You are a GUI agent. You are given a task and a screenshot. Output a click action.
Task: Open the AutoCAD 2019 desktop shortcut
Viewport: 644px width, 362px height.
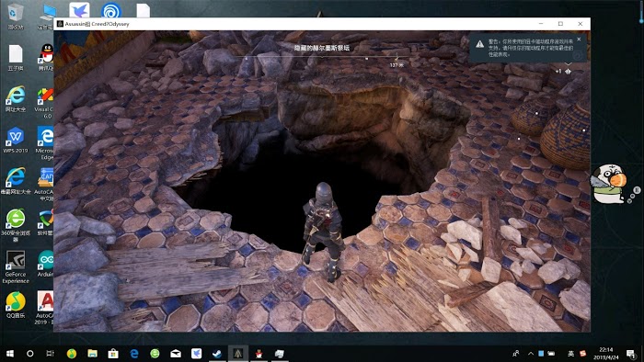44,308
